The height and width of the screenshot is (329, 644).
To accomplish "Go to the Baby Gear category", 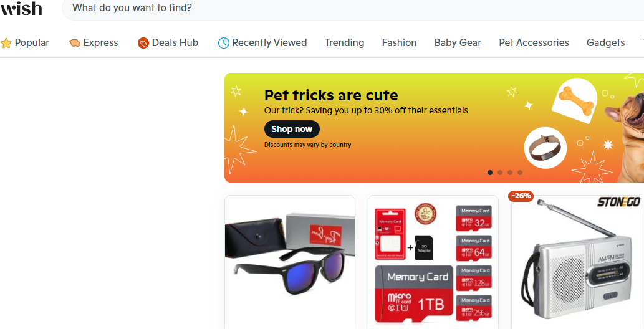I will tap(458, 43).
